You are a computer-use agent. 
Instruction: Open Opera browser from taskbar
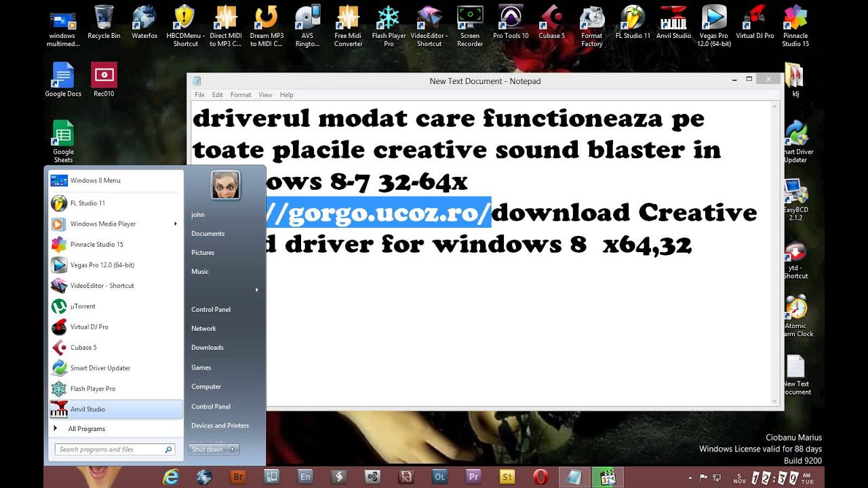540,476
